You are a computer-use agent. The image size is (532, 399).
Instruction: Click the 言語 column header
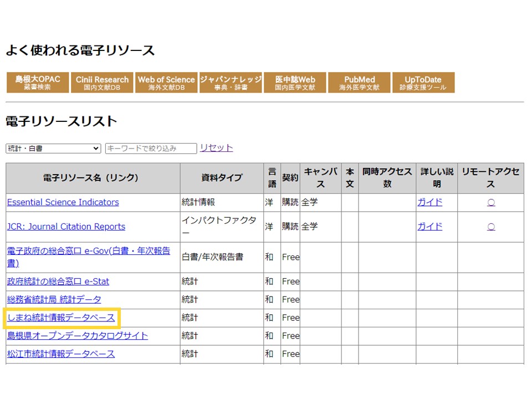tap(272, 178)
